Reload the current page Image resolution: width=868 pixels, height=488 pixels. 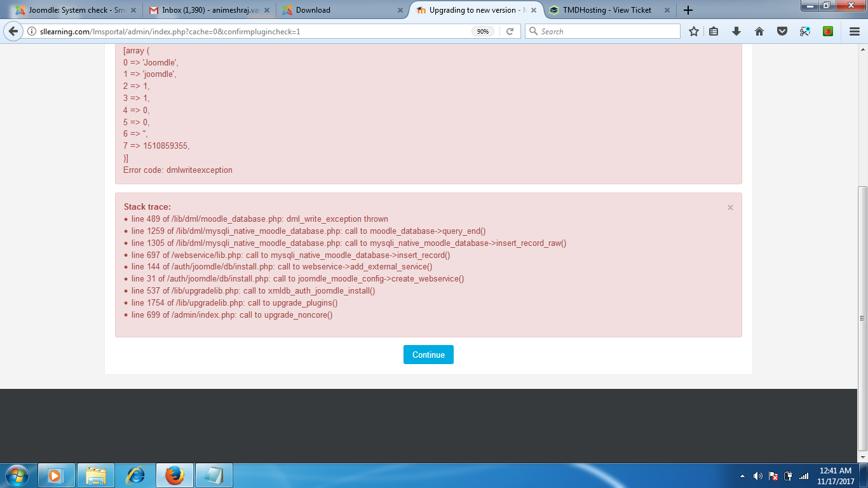(510, 31)
